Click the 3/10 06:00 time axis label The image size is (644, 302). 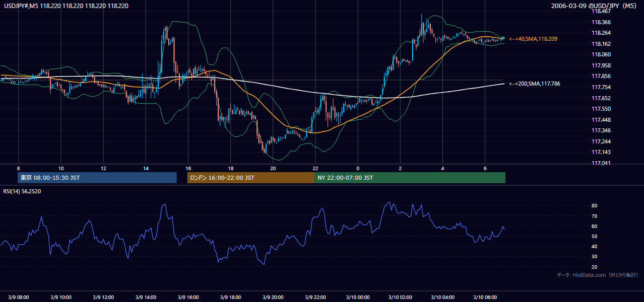tap(485, 297)
